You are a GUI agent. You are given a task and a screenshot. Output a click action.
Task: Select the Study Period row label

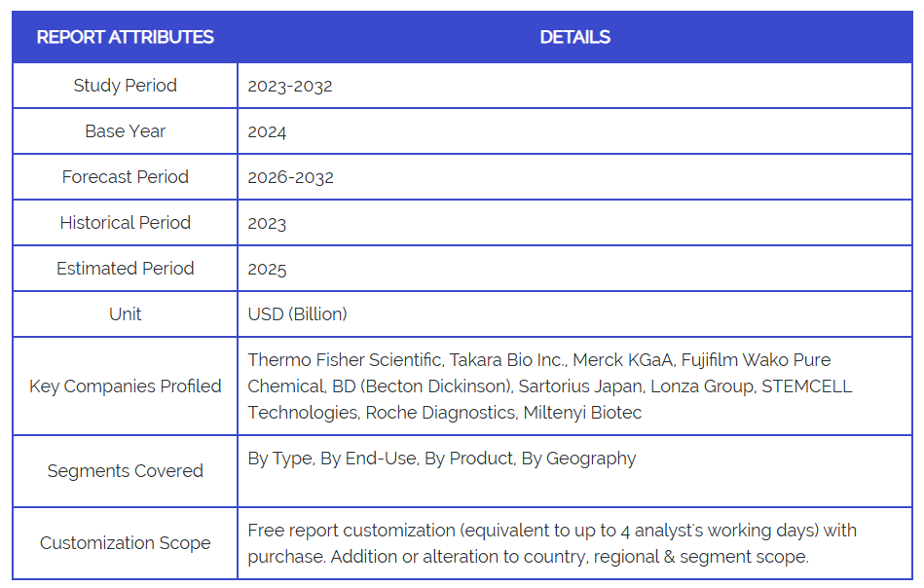coord(125,86)
